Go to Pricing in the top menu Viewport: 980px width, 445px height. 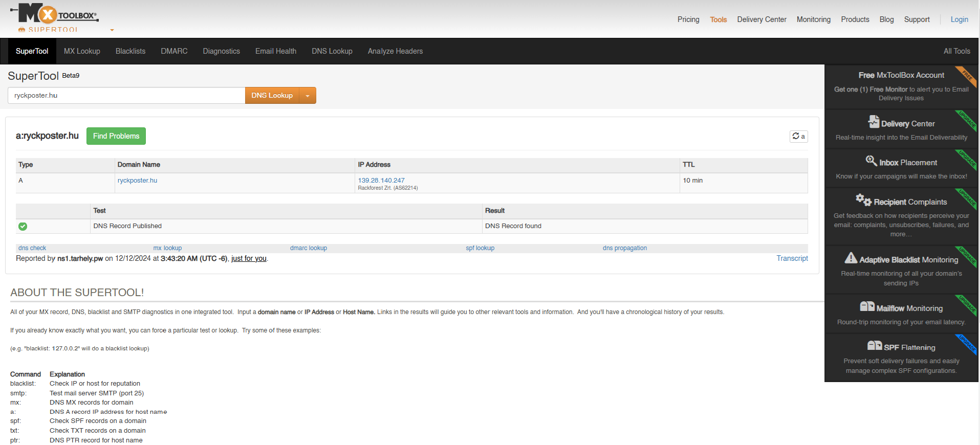[x=688, y=19]
